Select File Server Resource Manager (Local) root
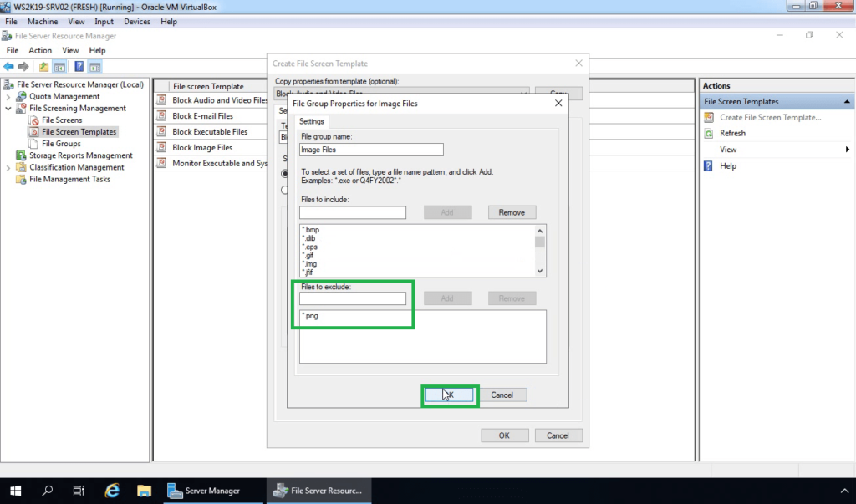856x504 pixels. [x=80, y=84]
